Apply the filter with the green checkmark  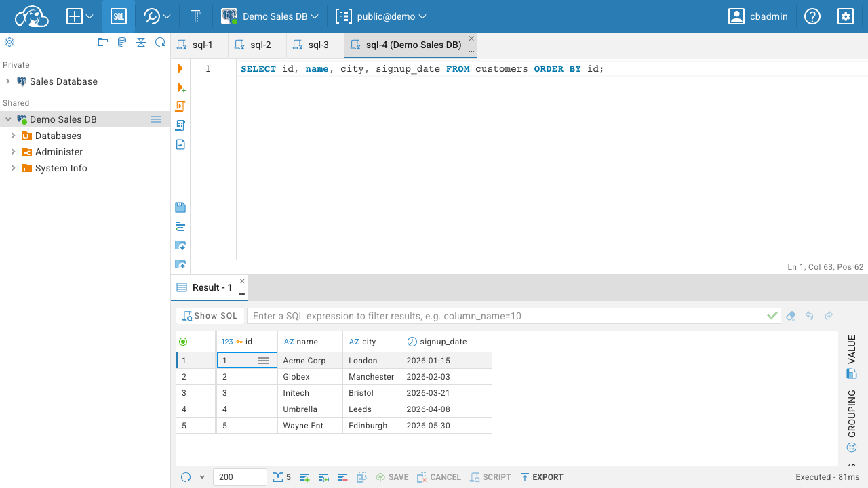(x=772, y=316)
